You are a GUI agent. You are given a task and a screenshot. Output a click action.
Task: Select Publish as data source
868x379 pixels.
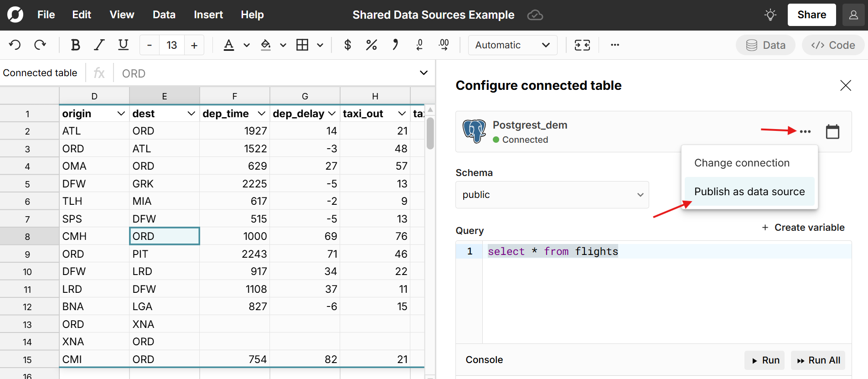pos(749,192)
